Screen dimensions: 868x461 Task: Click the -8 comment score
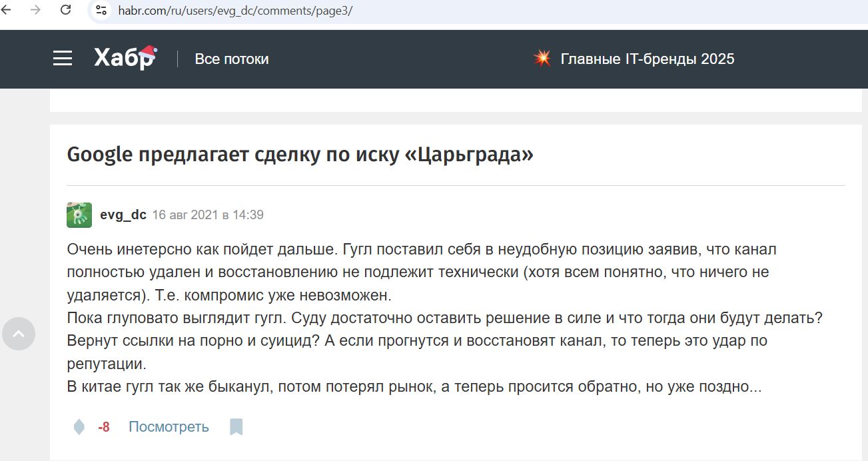pyautogui.click(x=104, y=427)
